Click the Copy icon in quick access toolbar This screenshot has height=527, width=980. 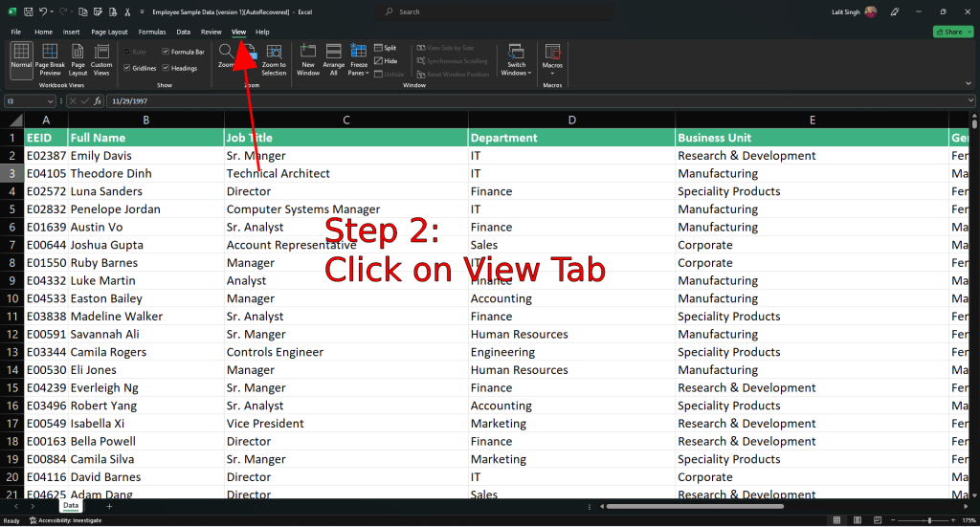tap(82, 11)
